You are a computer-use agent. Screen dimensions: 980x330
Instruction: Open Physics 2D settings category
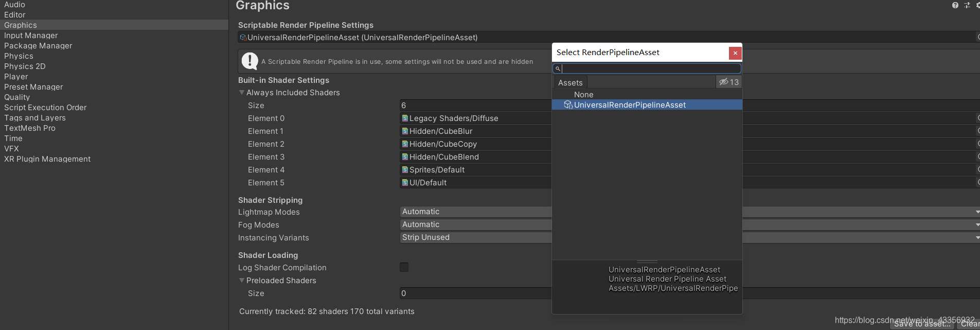pos(114,66)
